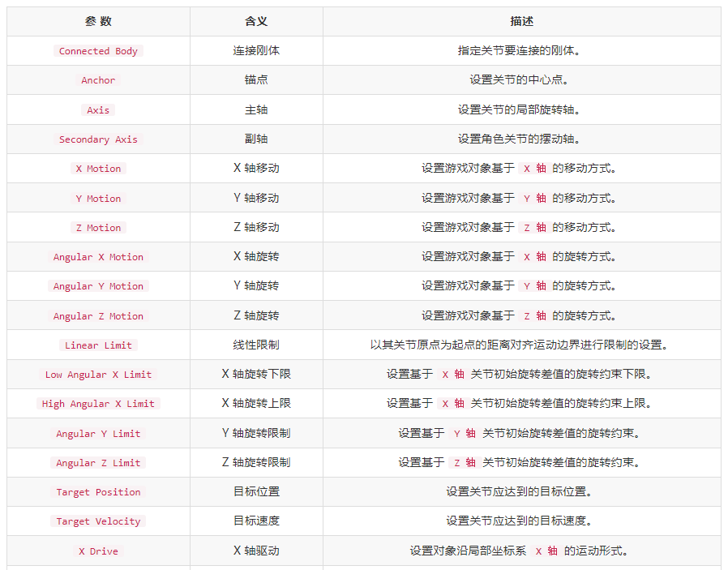Select the 'X 轴旋转上限' meaning cell

coord(256,403)
